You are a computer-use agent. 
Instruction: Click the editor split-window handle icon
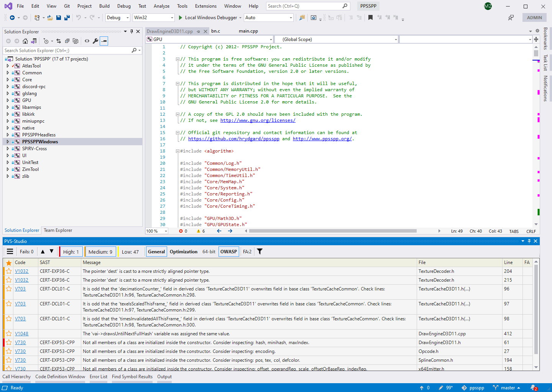pyautogui.click(x=536, y=39)
